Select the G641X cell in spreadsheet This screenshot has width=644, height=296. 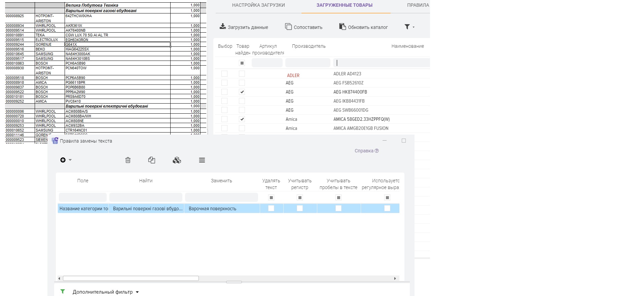117,44
